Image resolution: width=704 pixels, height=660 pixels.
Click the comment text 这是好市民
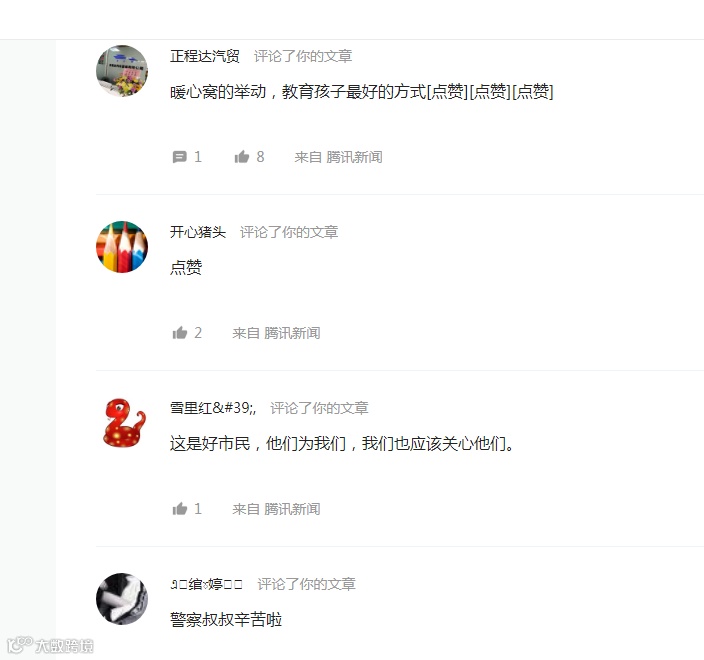pyautogui.click(x=210, y=444)
